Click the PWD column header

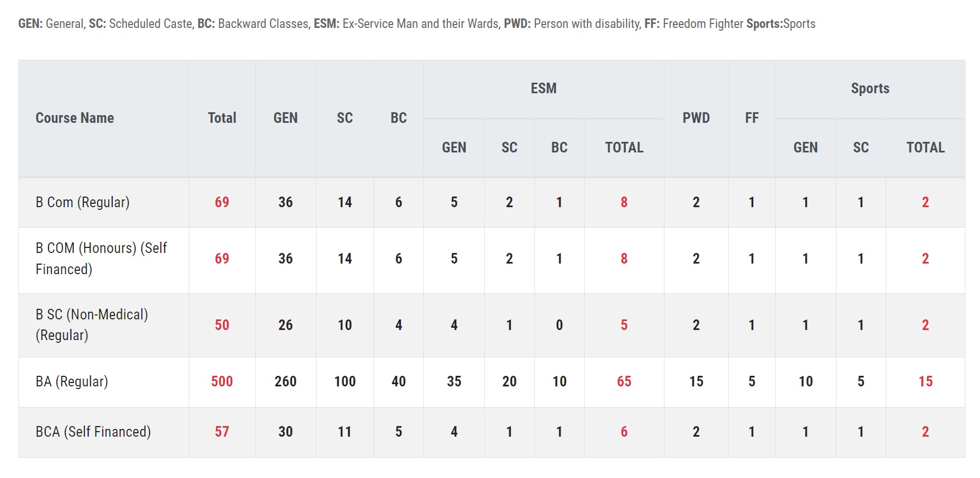pyautogui.click(x=696, y=118)
